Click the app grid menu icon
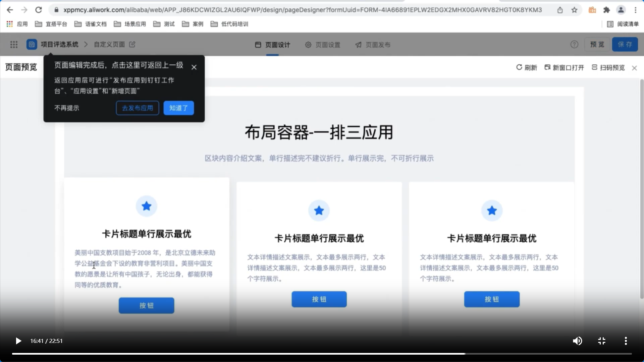The height and width of the screenshot is (362, 644). pos(14,45)
